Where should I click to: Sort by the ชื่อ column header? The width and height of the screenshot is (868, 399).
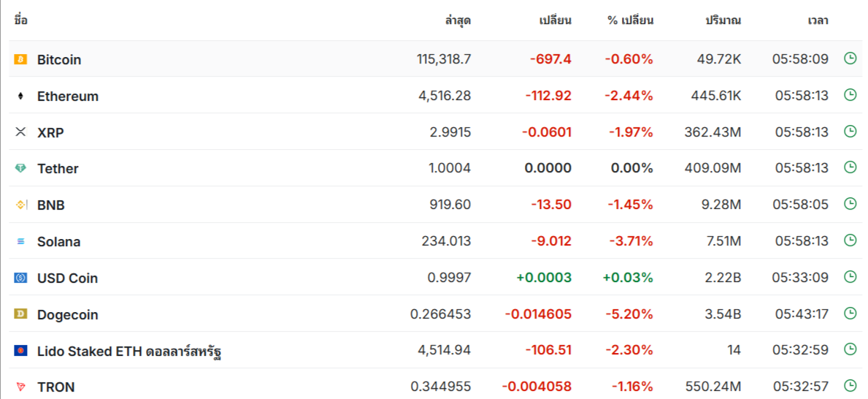pos(21,21)
